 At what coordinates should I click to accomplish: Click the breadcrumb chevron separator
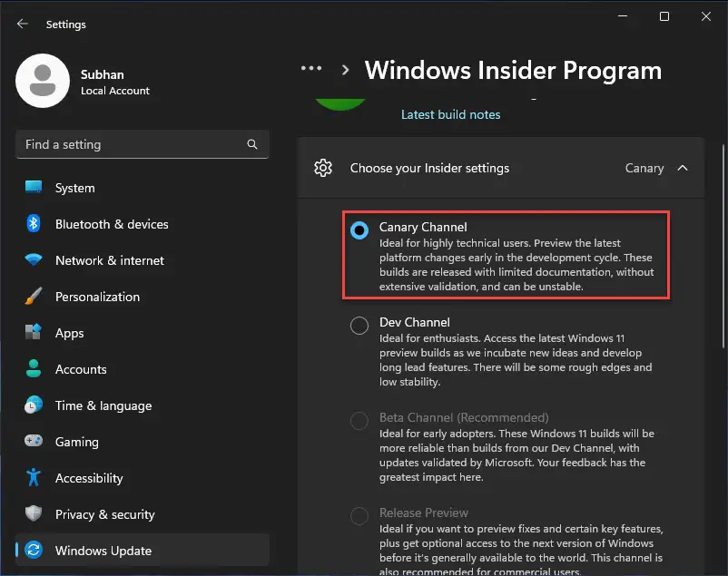click(345, 70)
